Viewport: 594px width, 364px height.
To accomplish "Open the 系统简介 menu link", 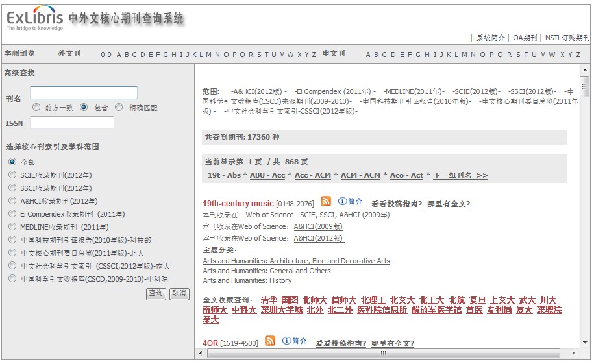I will point(490,38).
